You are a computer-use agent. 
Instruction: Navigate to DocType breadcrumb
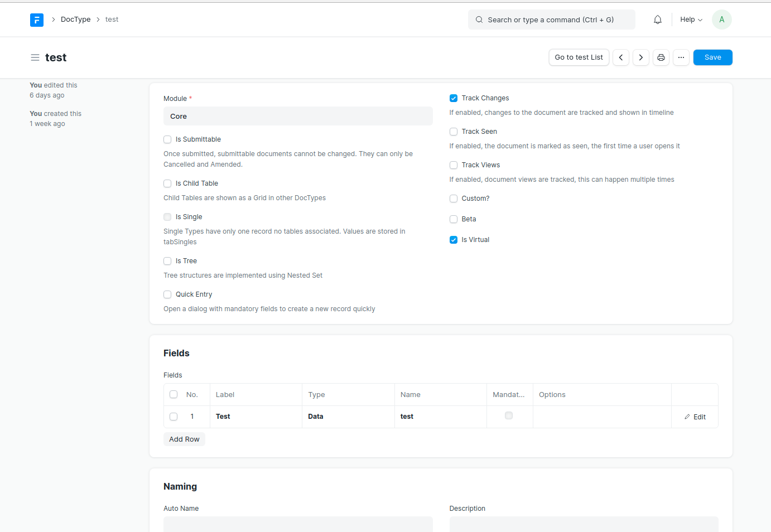pos(75,20)
